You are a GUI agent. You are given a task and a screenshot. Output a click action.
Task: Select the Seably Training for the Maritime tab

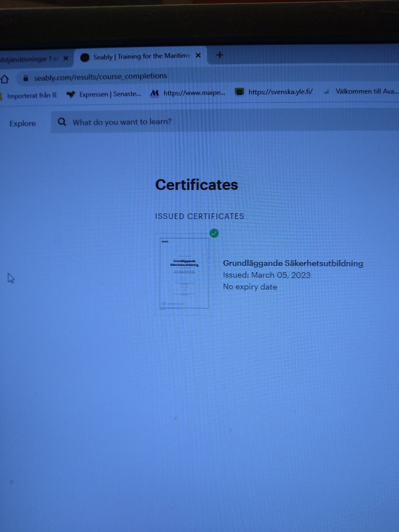141,57
